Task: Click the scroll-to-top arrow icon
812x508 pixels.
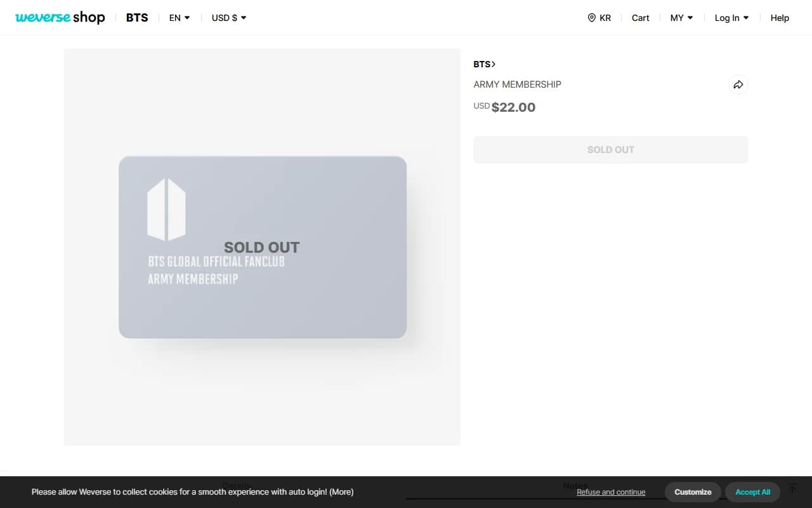Action: click(792, 489)
